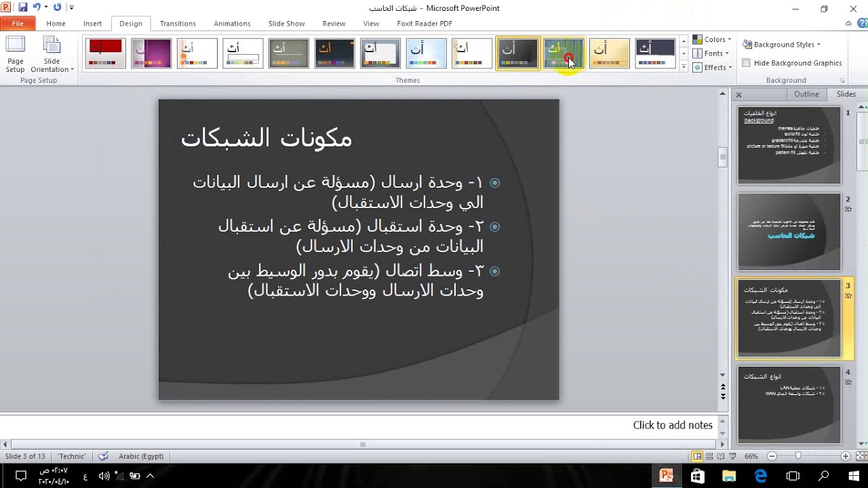
Task: Switch to the Transitions tab
Action: coord(178,23)
